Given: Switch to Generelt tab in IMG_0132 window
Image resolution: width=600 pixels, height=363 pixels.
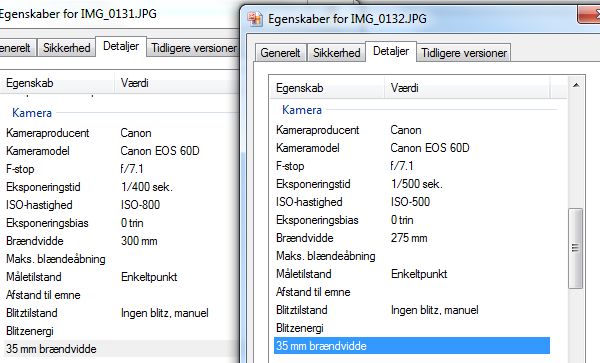Looking at the screenshot, I should [280, 53].
